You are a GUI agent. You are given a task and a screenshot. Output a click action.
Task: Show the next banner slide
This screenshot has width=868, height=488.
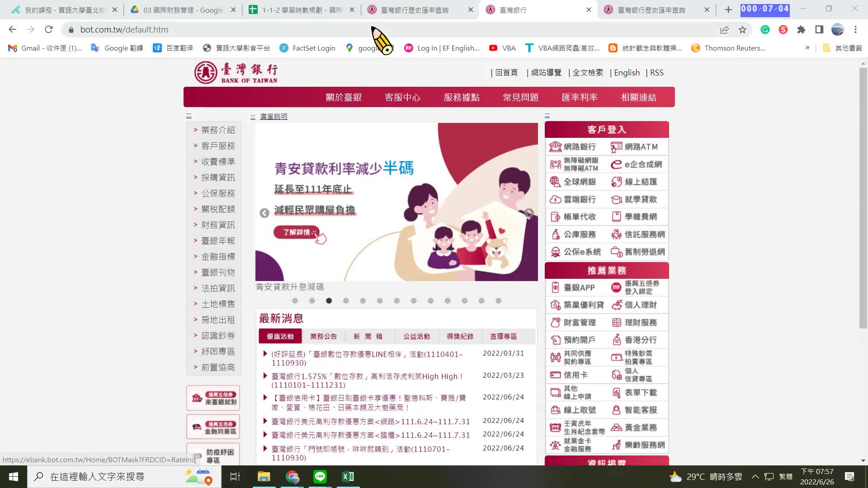coord(528,213)
